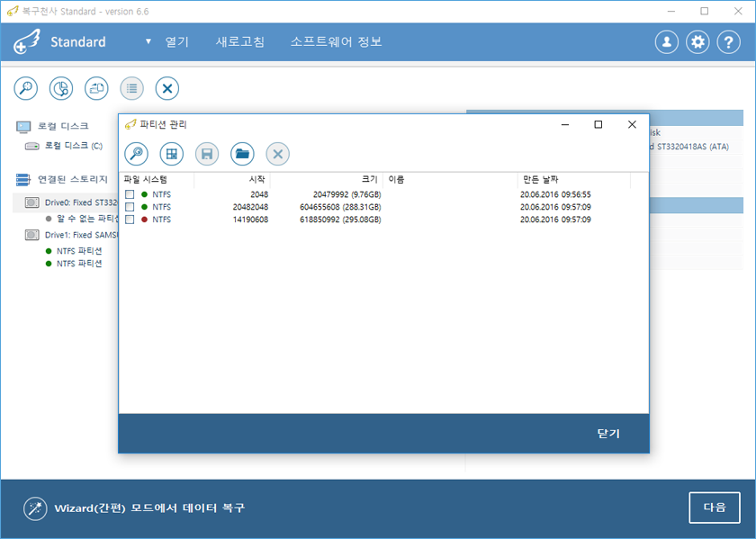Open the Standard dropdown arrow

pyautogui.click(x=148, y=42)
